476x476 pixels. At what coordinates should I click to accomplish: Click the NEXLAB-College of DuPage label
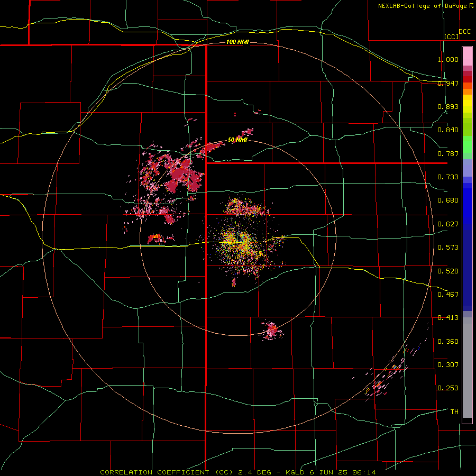tap(426, 6)
